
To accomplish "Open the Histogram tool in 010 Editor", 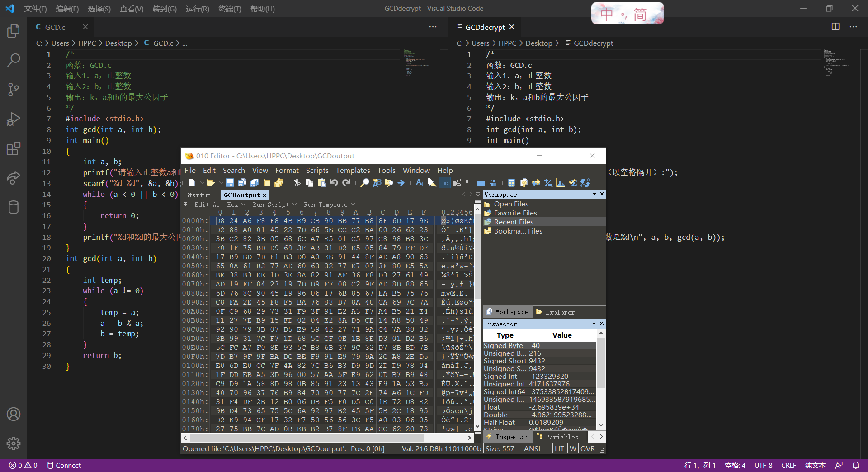I will click(x=561, y=183).
